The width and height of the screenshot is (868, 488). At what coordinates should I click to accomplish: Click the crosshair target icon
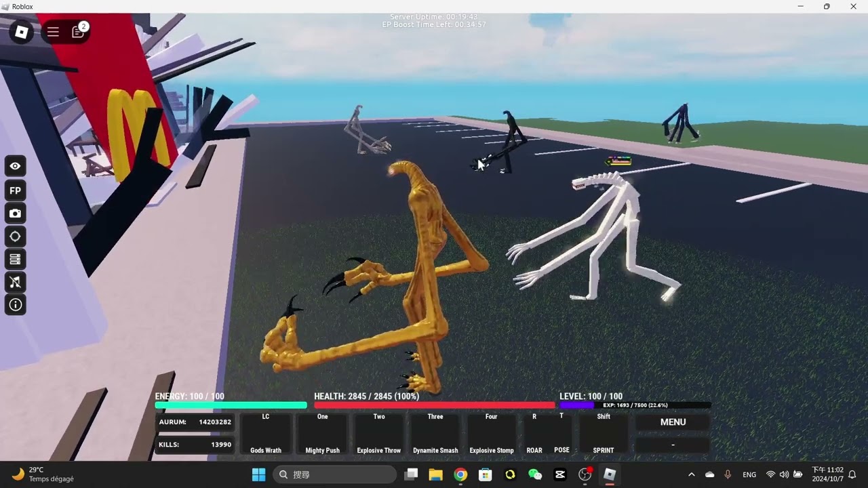[x=16, y=237]
